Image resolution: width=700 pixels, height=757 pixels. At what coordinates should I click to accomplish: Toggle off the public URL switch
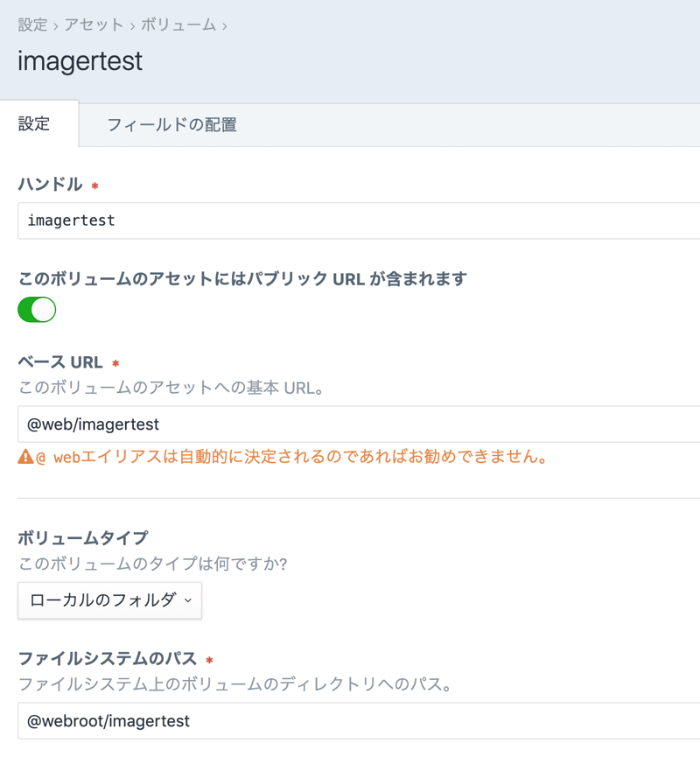[x=37, y=310]
